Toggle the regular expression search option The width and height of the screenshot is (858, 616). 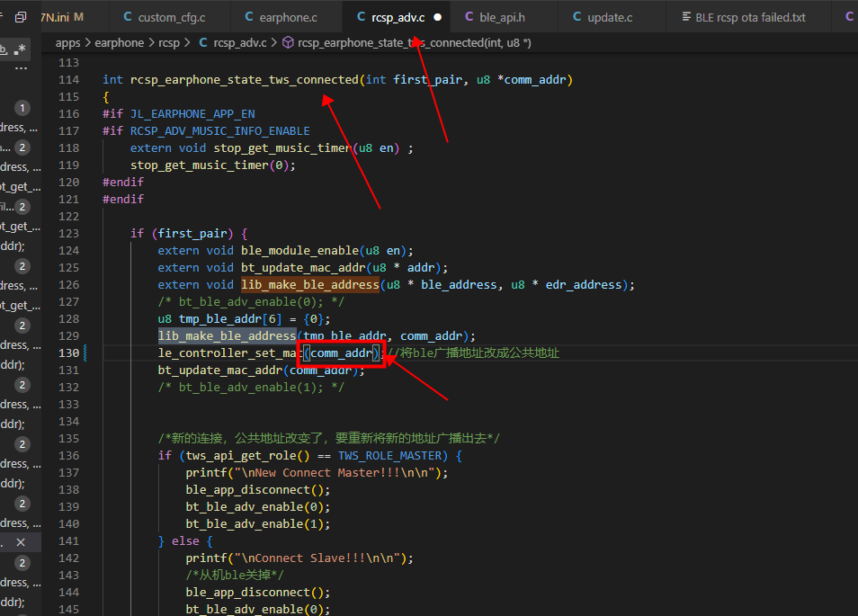(20, 49)
